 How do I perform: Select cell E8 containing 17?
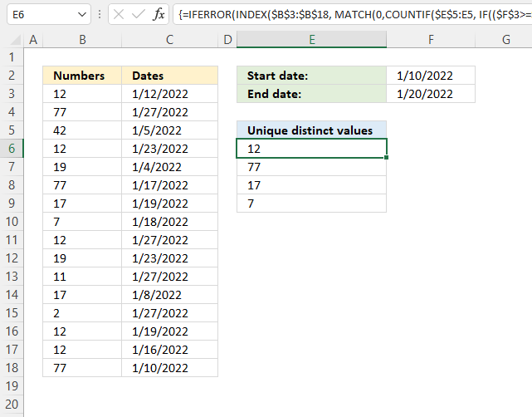click(311, 185)
